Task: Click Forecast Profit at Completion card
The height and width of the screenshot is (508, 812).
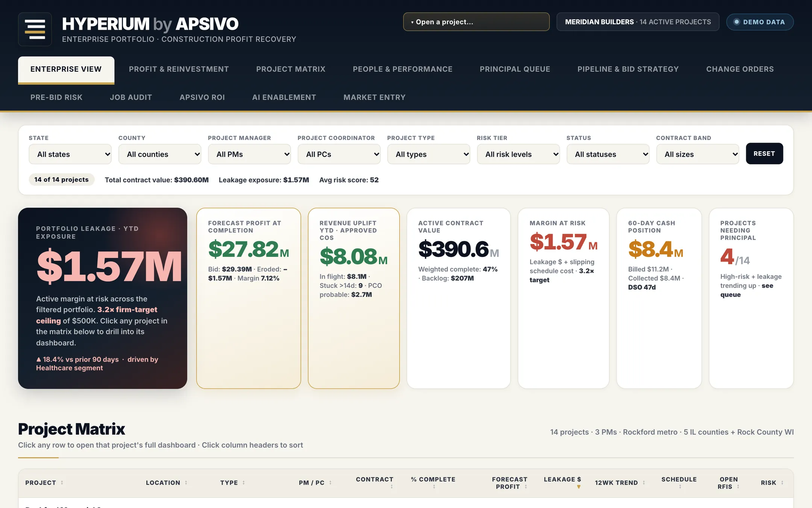Action: click(x=248, y=298)
